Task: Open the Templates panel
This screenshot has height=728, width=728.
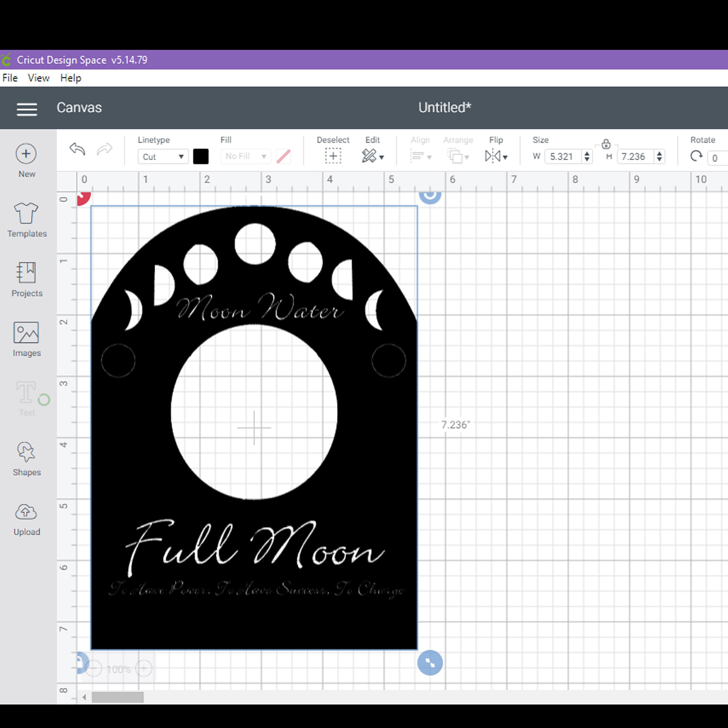Action: pyautogui.click(x=26, y=215)
